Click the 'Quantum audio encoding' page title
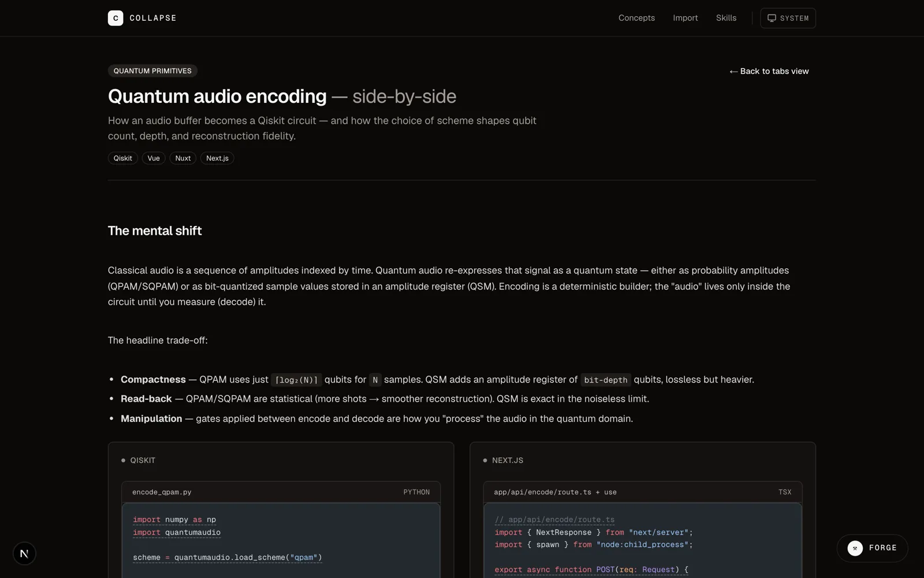Screen dimensions: 924x578 [x=217, y=97]
